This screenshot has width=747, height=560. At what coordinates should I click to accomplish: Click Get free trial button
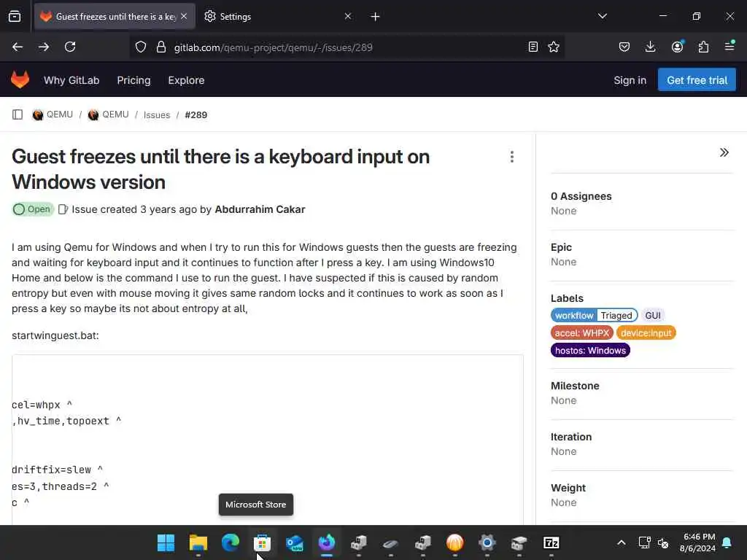click(697, 80)
